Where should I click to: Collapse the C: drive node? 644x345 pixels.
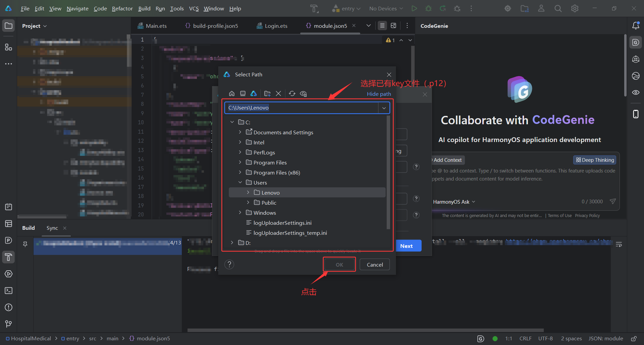coord(232,122)
